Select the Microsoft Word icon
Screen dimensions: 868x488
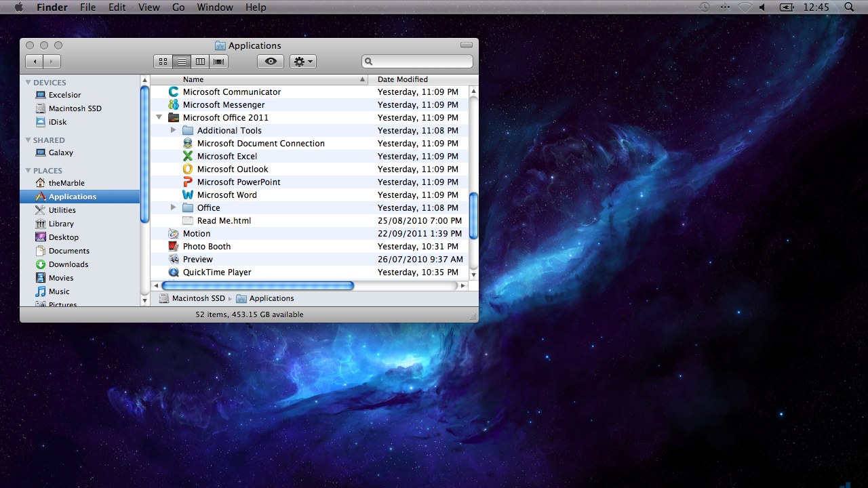188,195
